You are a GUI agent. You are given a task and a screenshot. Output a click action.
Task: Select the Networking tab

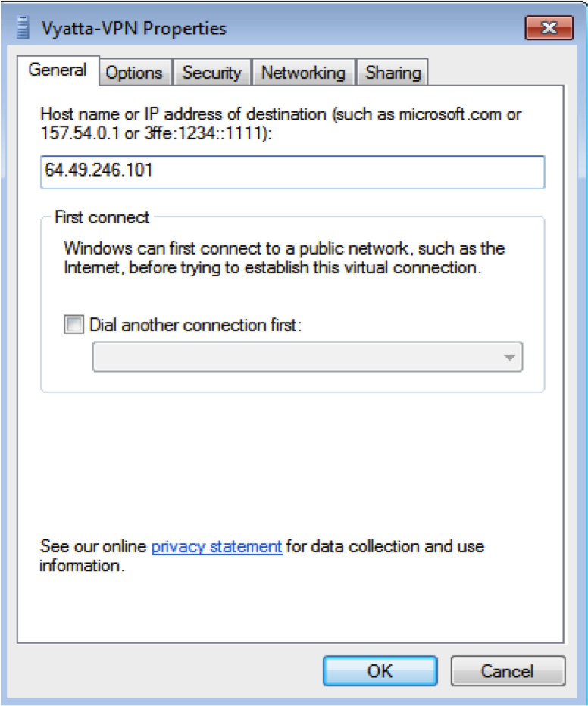[x=303, y=73]
